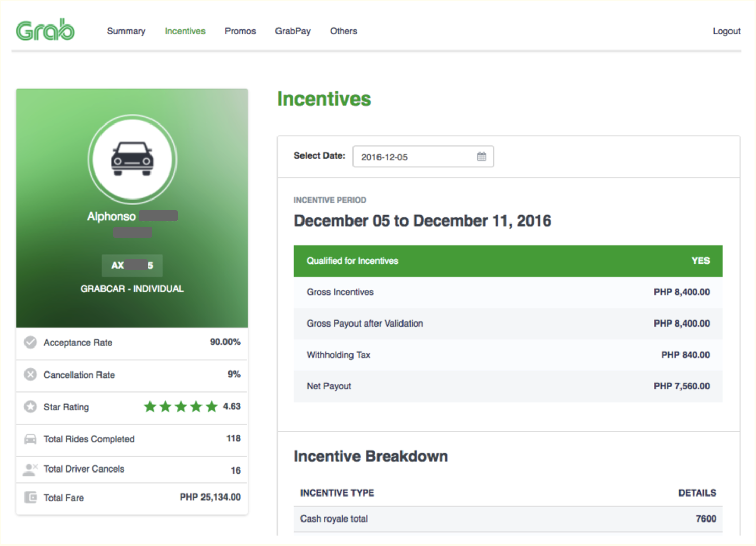Click the Acceptance Rate value 90.00%
Viewport: 756px width, 546px height.
tap(225, 342)
